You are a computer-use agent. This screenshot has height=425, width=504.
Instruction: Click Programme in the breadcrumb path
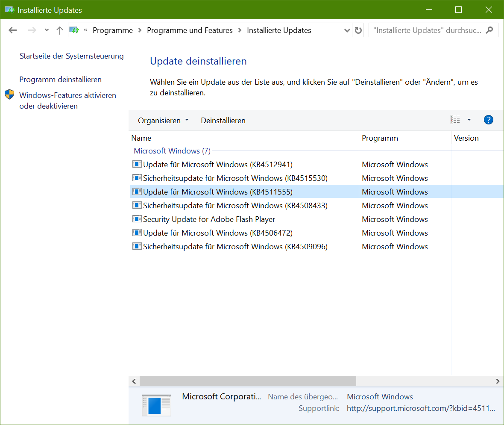coord(113,30)
